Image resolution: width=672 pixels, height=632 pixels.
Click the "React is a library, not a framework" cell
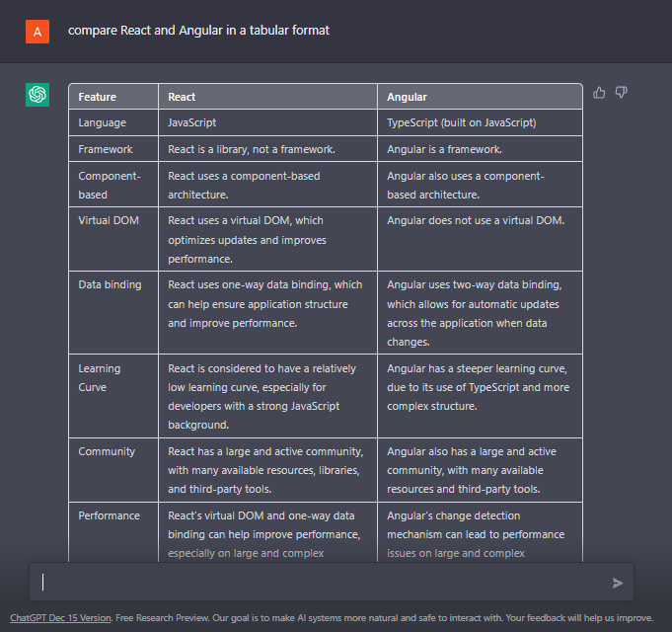pos(252,149)
